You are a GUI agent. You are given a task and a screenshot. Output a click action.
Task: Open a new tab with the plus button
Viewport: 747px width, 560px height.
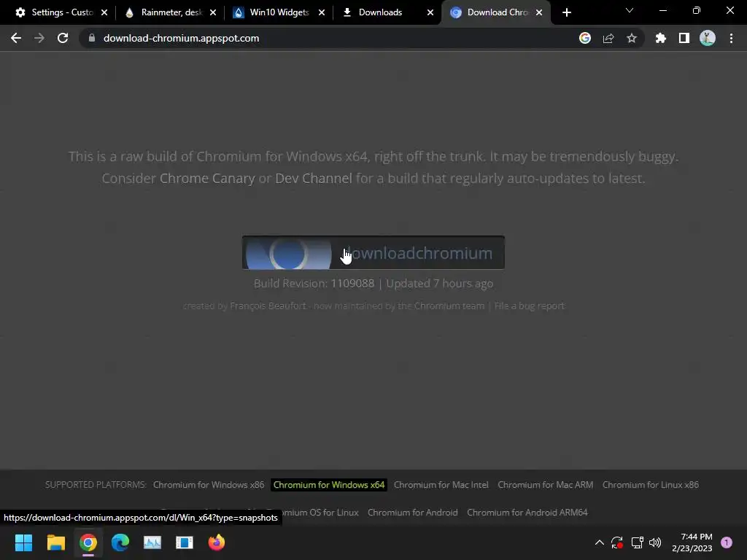pyautogui.click(x=566, y=12)
